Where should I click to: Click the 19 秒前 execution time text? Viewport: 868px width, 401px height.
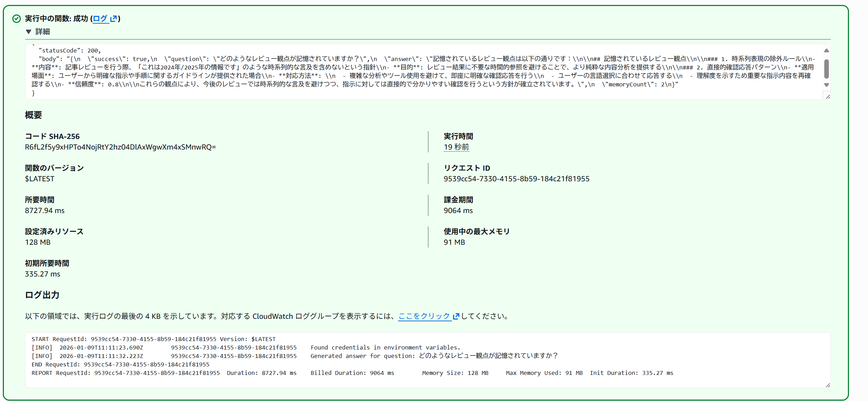[456, 147]
